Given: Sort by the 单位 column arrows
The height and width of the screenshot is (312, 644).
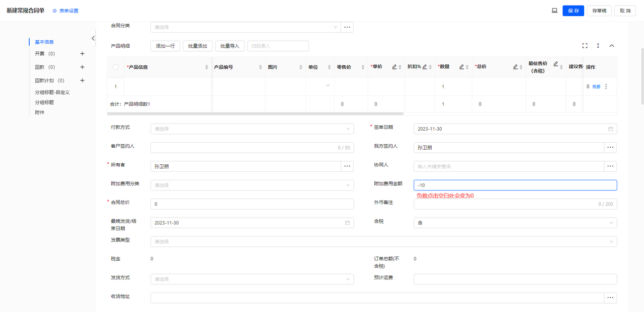Looking at the screenshot, I should coord(329,67).
